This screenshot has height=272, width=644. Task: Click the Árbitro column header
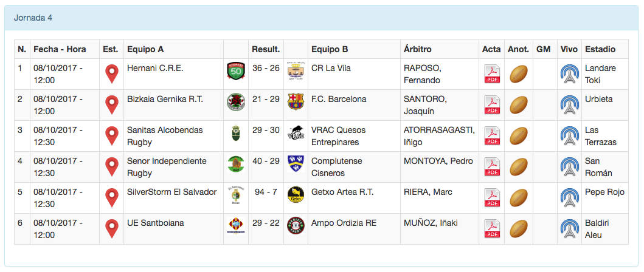(x=417, y=49)
